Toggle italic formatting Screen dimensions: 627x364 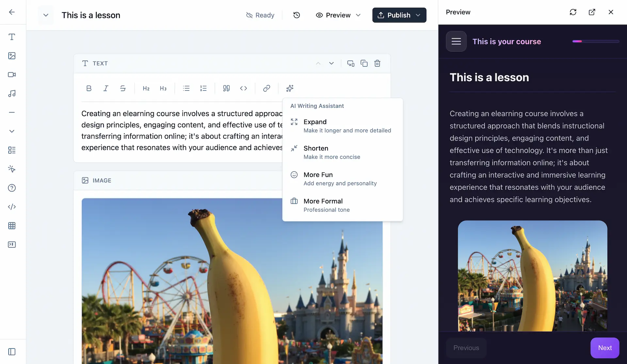point(105,88)
